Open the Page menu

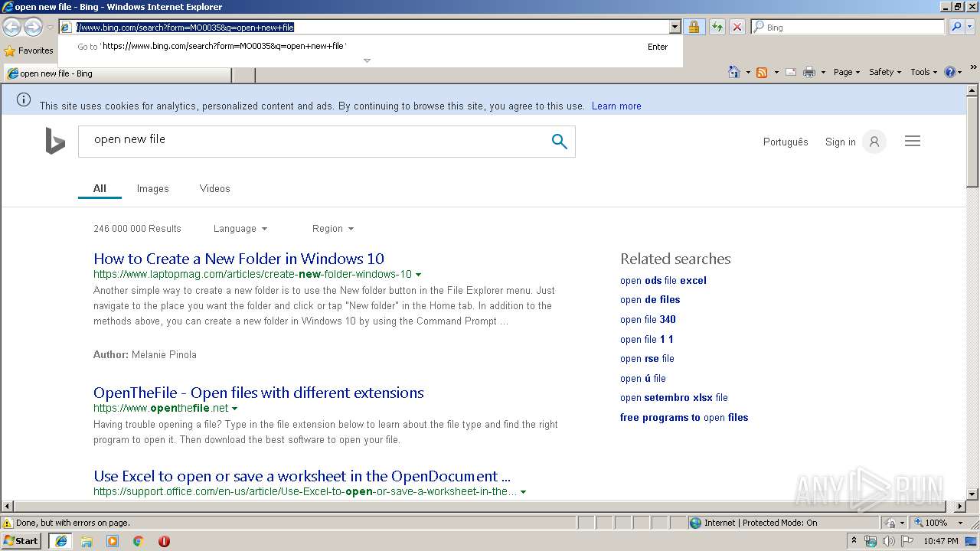coord(847,72)
